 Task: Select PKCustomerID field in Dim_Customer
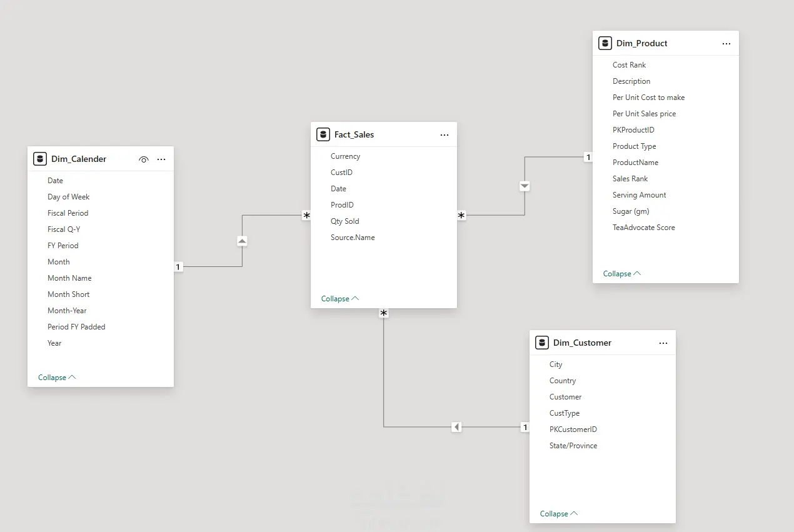coord(573,429)
